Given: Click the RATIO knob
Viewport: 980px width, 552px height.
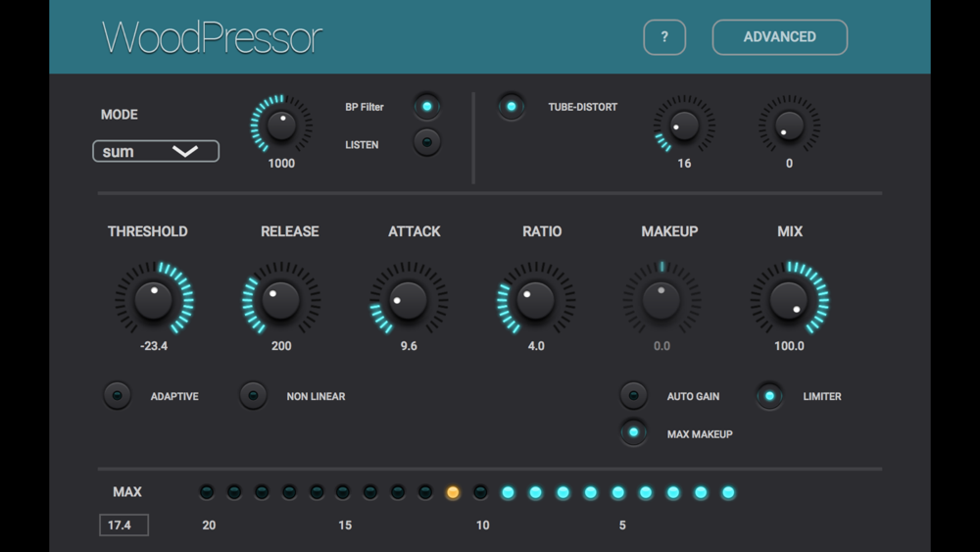Looking at the screenshot, I should click(x=536, y=299).
